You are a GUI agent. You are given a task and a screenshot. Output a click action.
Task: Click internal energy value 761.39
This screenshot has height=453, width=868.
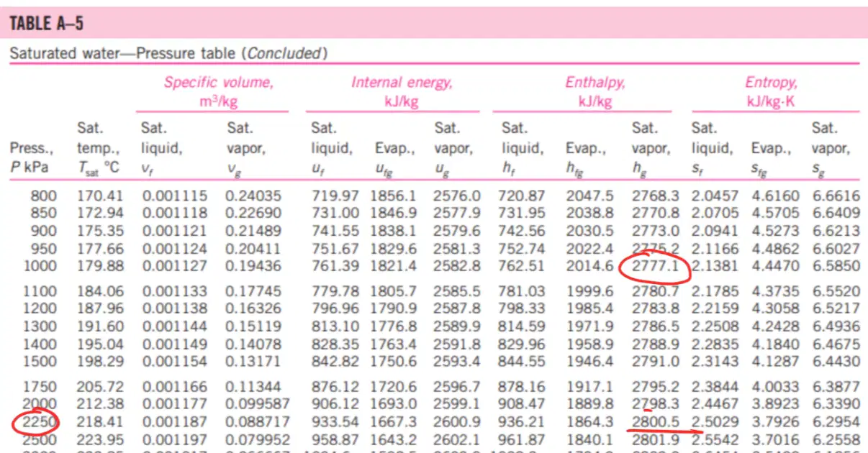pos(335,267)
